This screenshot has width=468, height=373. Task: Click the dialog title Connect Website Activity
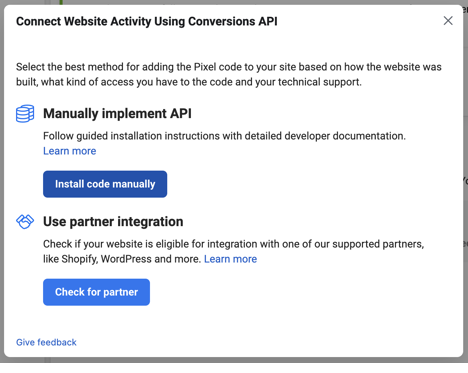click(x=147, y=21)
